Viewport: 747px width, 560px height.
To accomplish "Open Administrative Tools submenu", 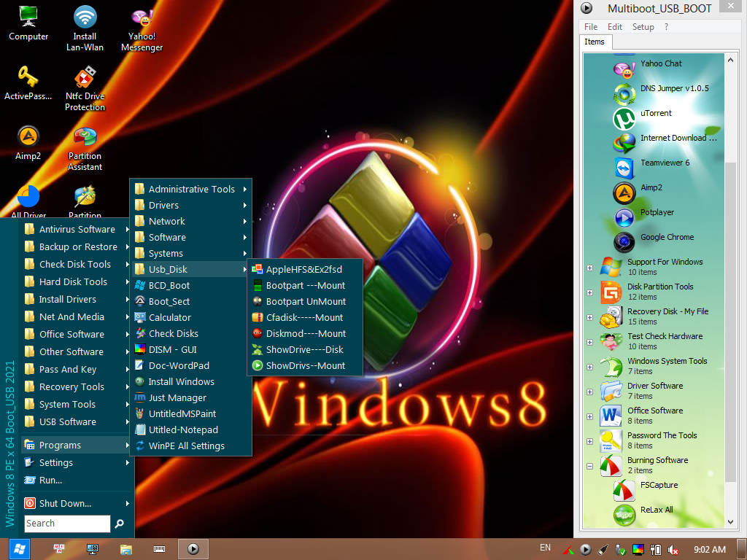I will tap(191, 189).
